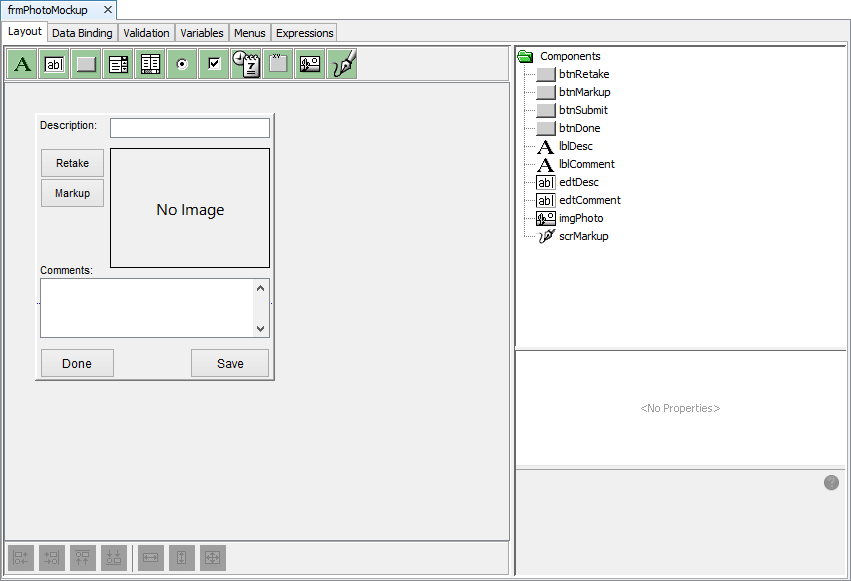Select btnSubmit in the Components tree

pos(583,110)
